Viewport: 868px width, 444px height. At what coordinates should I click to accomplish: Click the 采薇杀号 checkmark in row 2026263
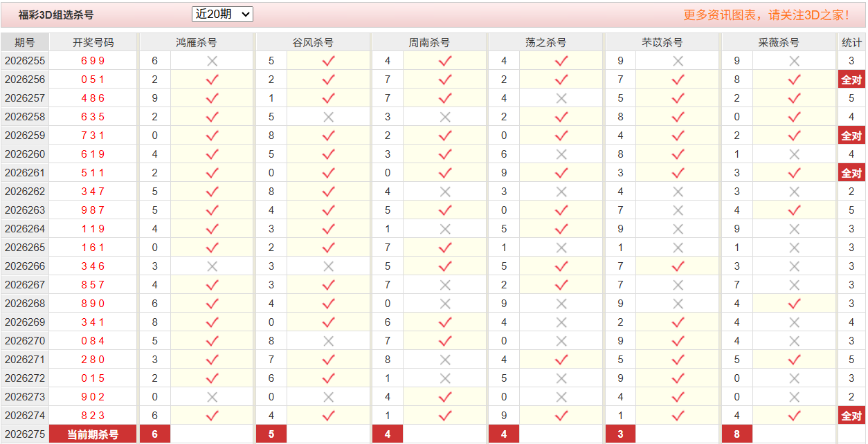pos(795,210)
